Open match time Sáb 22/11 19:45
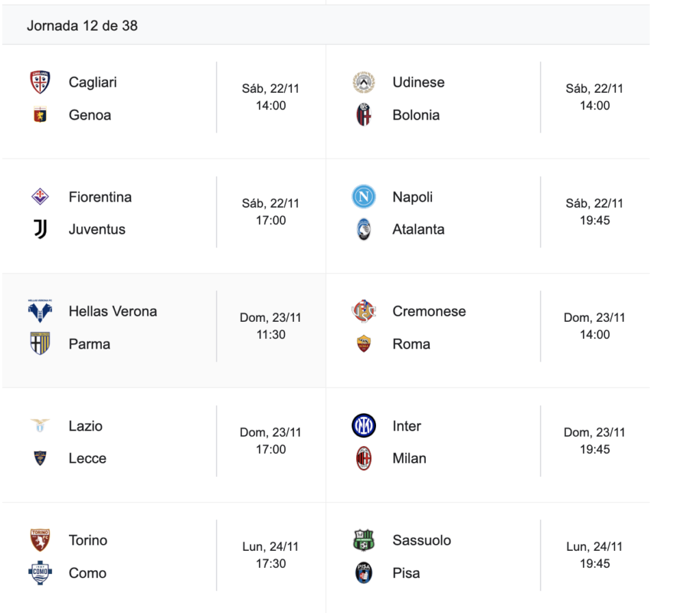 594,212
